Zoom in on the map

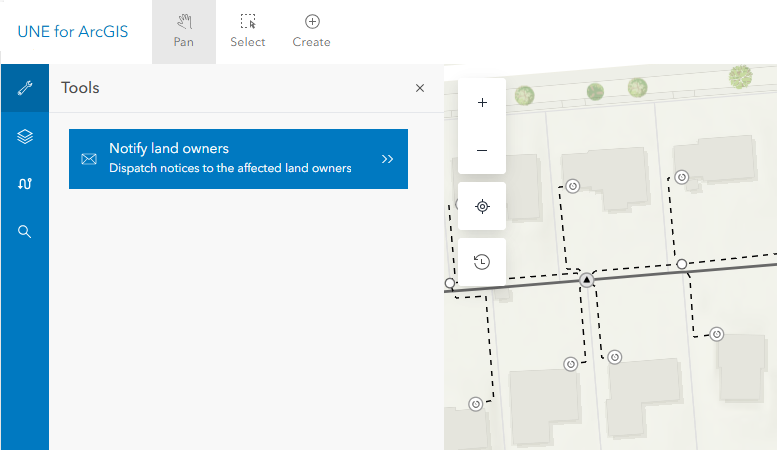pyautogui.click(x=482, y=103)
